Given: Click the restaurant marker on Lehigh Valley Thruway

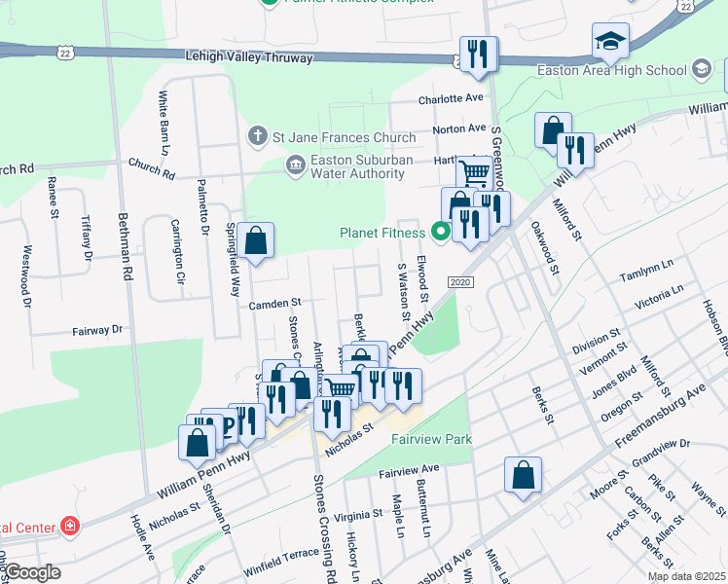Looking at the screenshot, I should tap(479, 55).
